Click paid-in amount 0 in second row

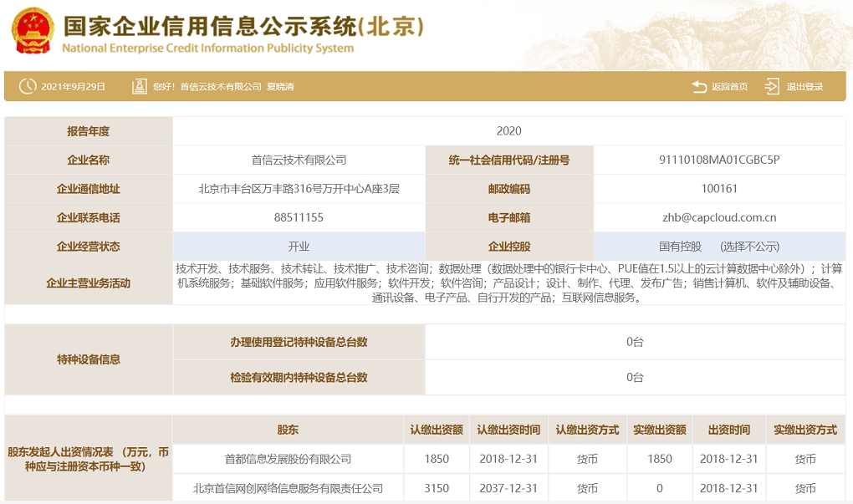[x=659, y=488]
